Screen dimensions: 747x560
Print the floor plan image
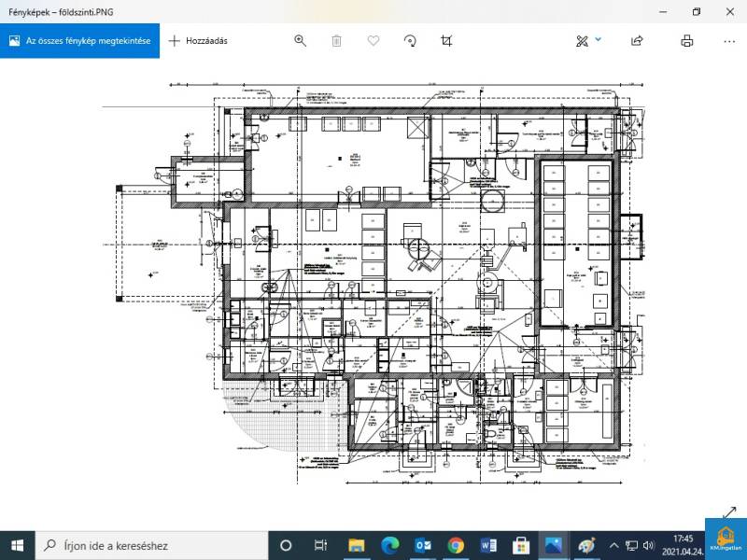click(x=687, y=41)
